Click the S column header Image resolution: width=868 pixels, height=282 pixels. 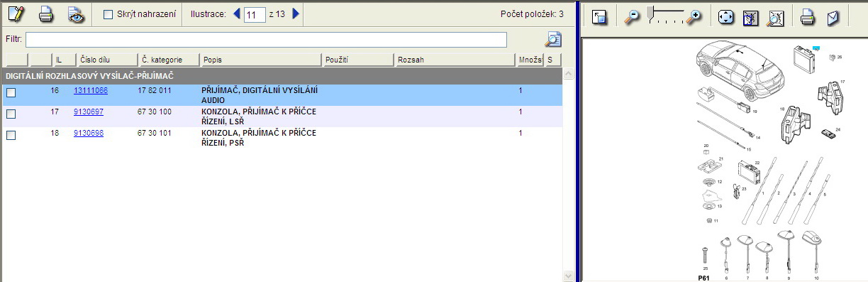click(x=552, y=60)
